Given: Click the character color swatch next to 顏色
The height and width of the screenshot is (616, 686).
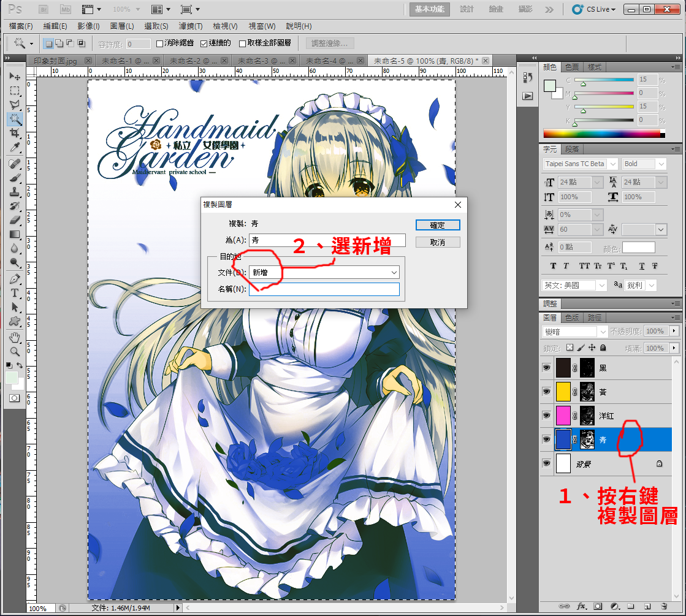Looking at the screenshot, I should (x=639, y=248).
